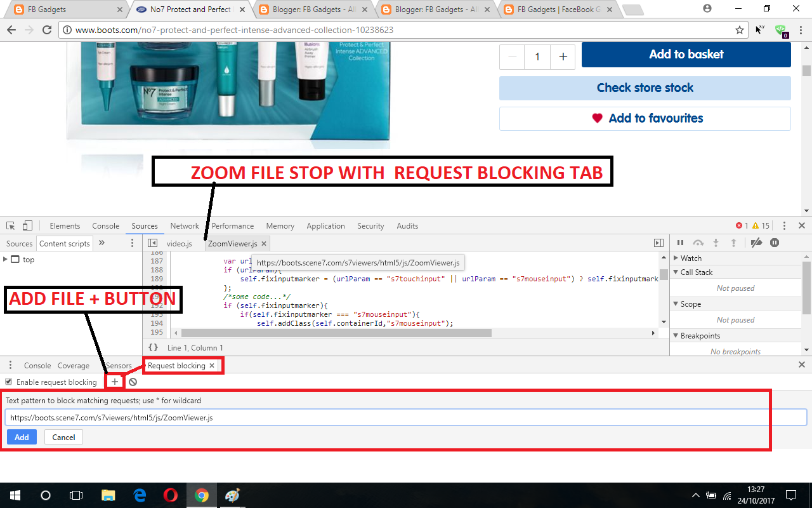Open the Sources navigator more options menu
Image resolution: width=812 pixels, height=508 pixels.
[x=132, y=243]
